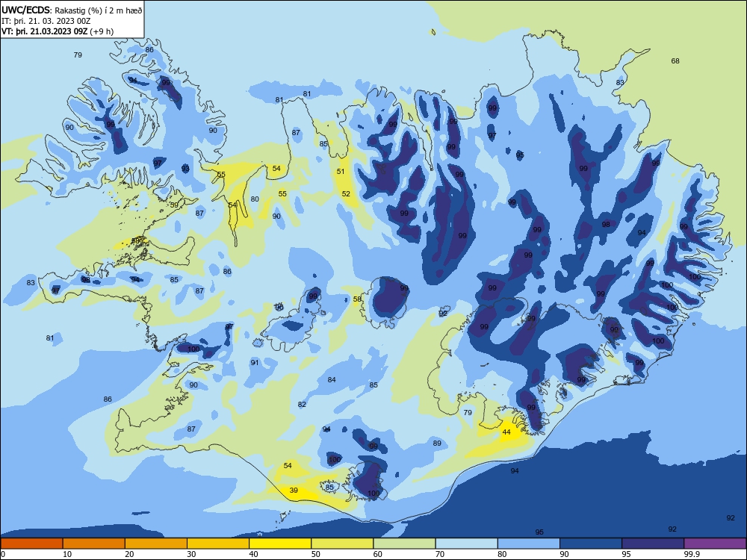Click the humidity value '68' over green sea

tap(675, 61)
